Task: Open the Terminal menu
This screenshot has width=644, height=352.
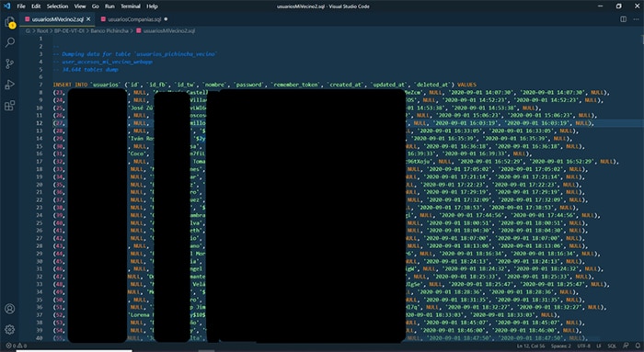Action: (x=131, y=6)
